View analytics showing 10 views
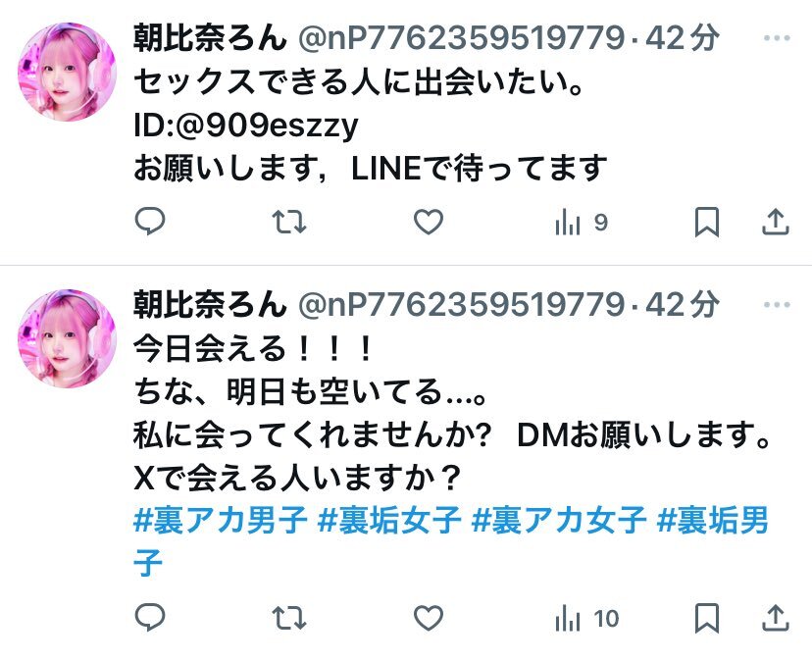Viewport: 812px width, 661px height. pos(586,619)
